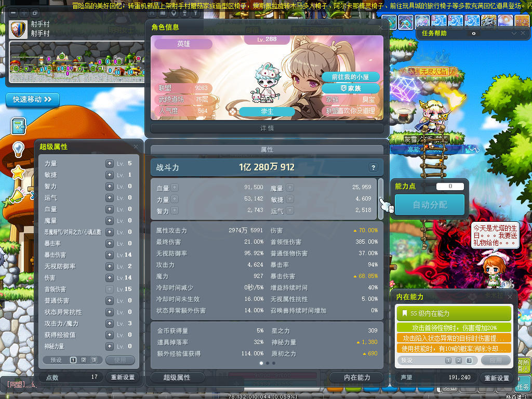
Task: Raise 暴击伤害 hyper stat level arrow
Action: pyautogui.click(x=109, y=255)
